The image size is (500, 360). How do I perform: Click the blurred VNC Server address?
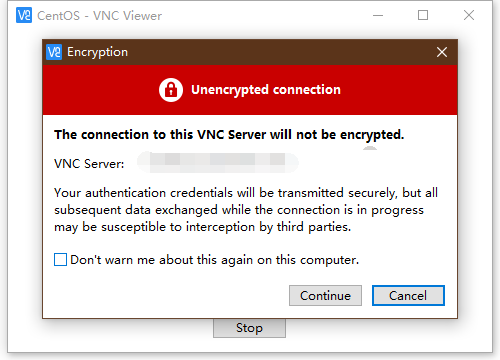coord(218,163)
